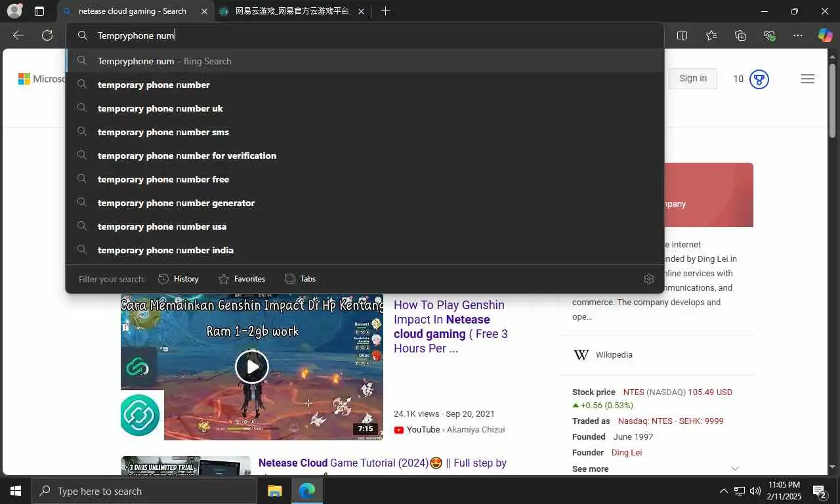Open YouTube › Akamiya Chizui source link
The width and height of the screenshot is (840, 504).
(450, 429)
